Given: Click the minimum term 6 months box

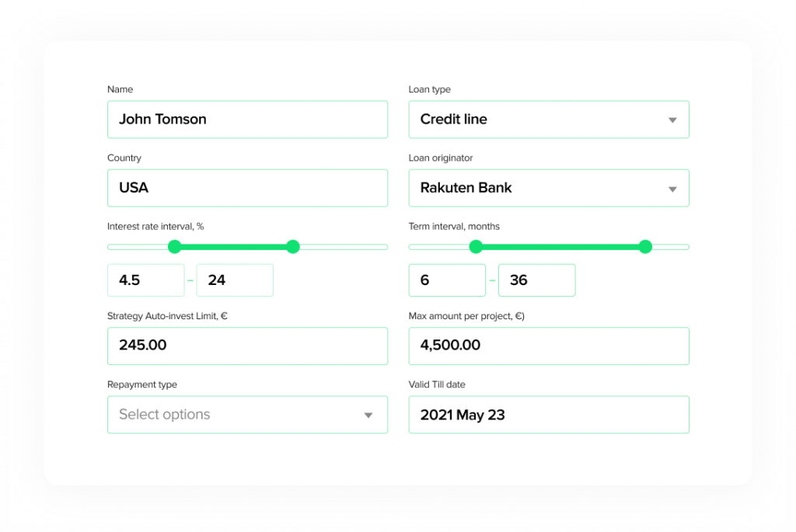Looking at the screenshot, I should pos(447,280).
